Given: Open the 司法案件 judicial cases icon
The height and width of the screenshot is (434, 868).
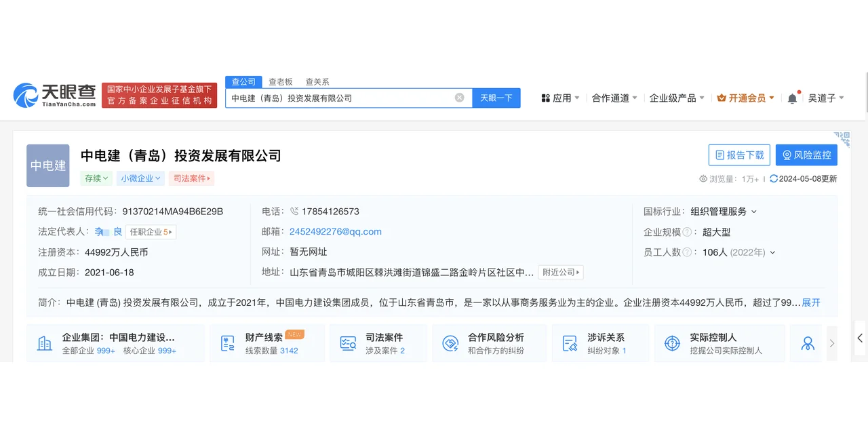Looking at the screenshot, I should point(348,342).
